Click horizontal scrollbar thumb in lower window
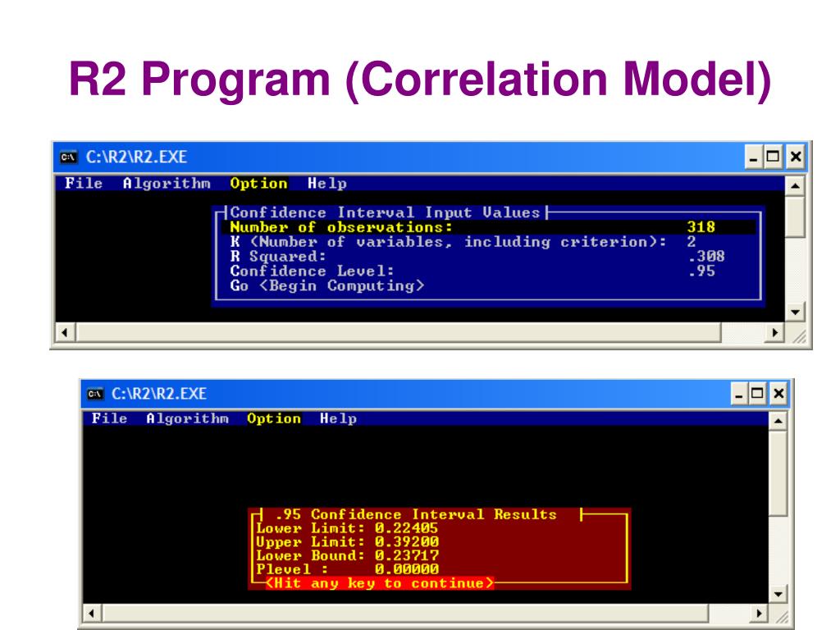The width and height of the screenshot is (840, 630). (405, 613)
